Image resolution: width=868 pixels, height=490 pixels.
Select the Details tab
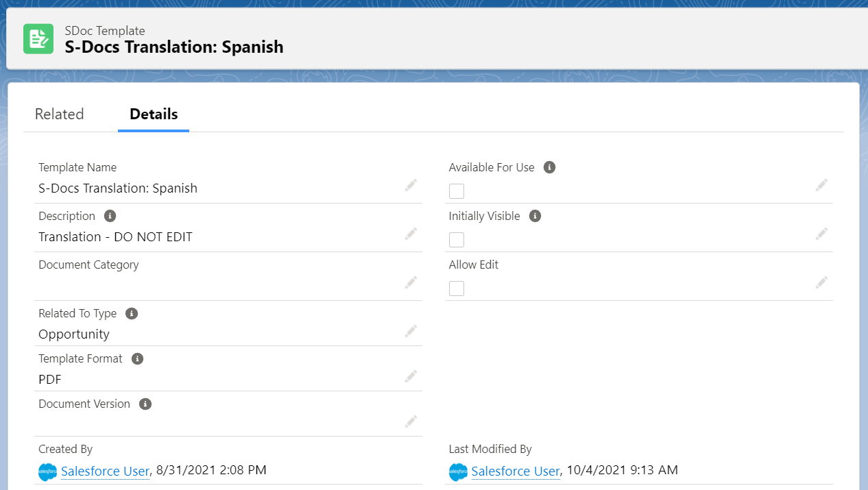[154, 114]
